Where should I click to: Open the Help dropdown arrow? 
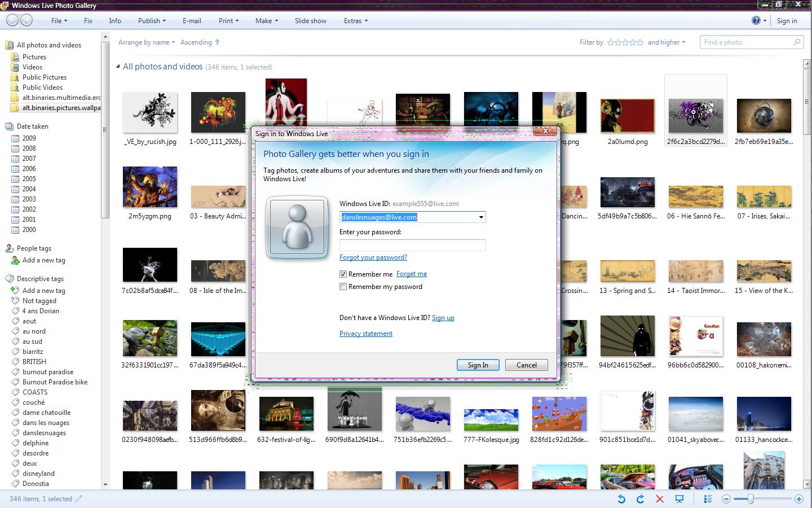[x=765, y=21]
